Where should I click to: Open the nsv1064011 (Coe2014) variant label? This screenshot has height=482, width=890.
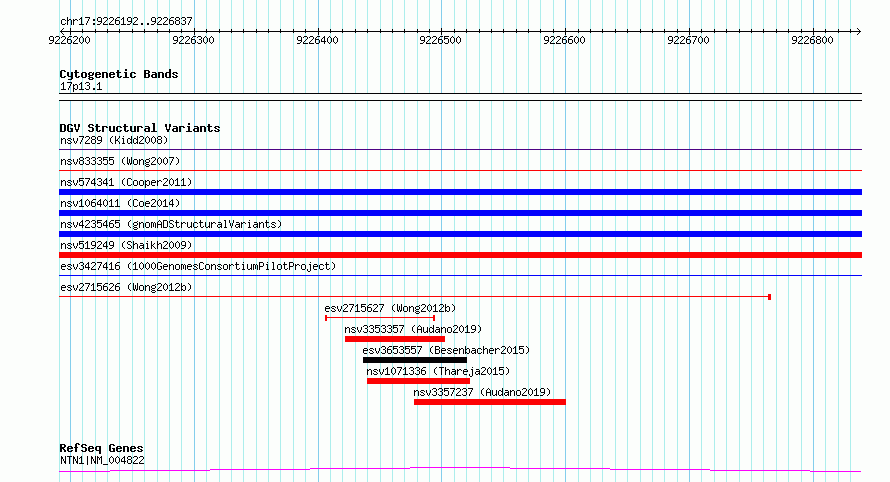[120, 203]
